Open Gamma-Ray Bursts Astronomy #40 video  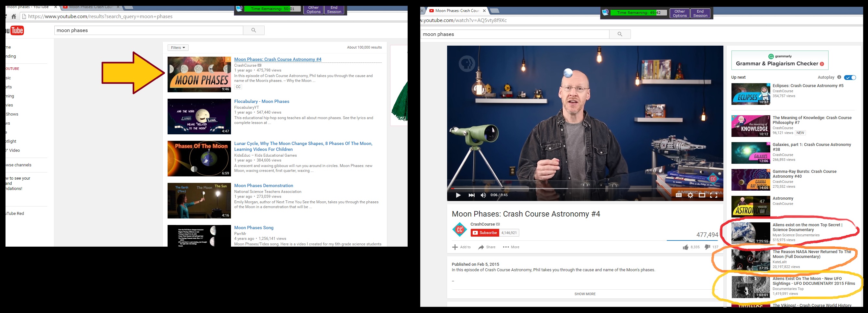(805, 174)
